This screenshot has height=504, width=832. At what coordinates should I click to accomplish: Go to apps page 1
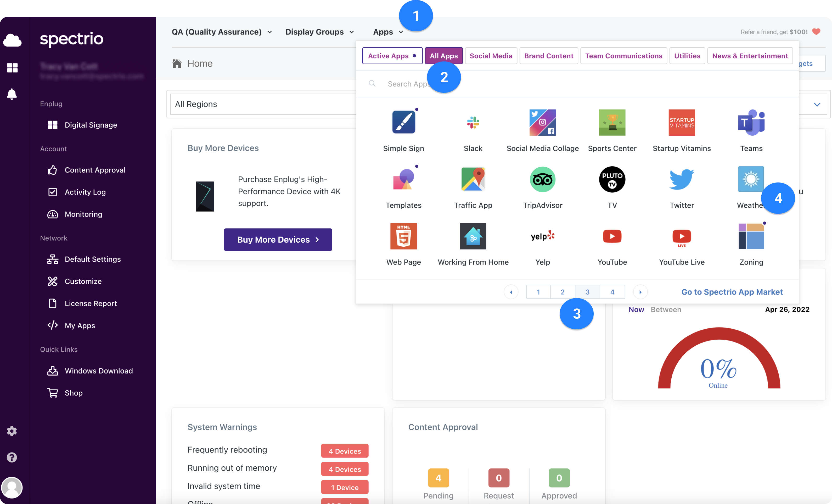(x=538, y=292)
